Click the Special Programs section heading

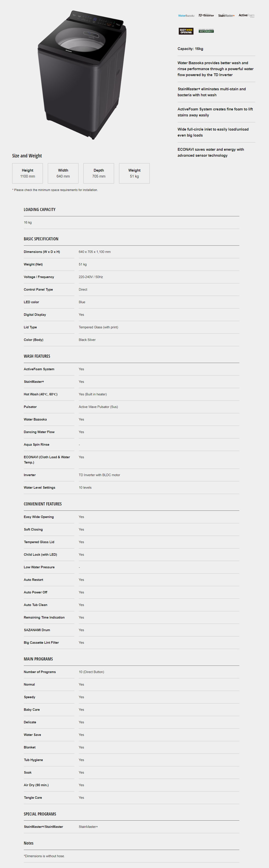click(40, 814)
